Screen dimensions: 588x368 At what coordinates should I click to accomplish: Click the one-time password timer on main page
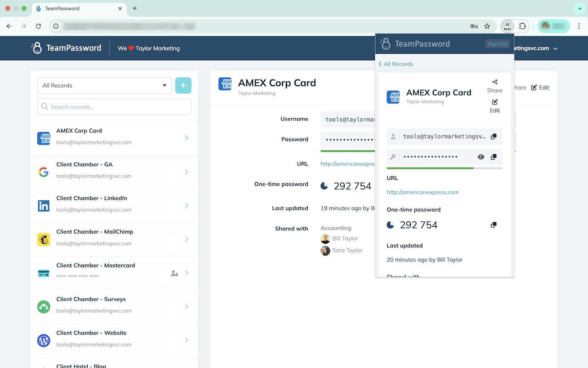(x=324, y=186)
